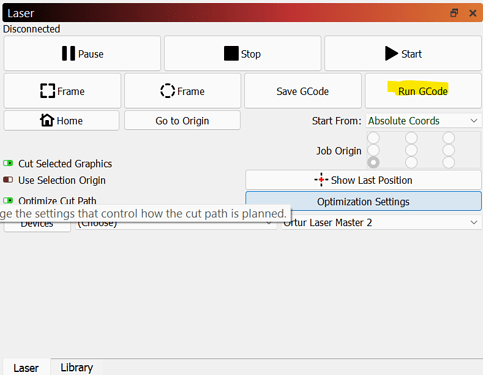Click the square Frame button
This screenshot has height=375, width=483.
point(62,91)
